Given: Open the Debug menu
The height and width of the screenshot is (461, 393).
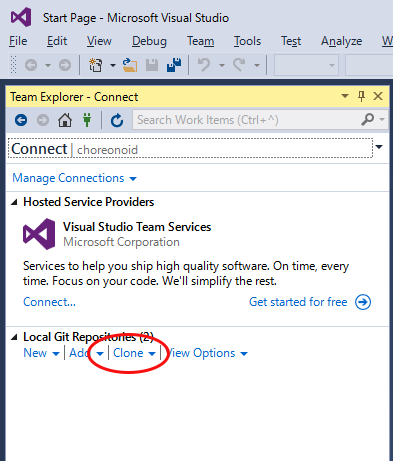Looking at the screenshot, I should click(149, 41).
